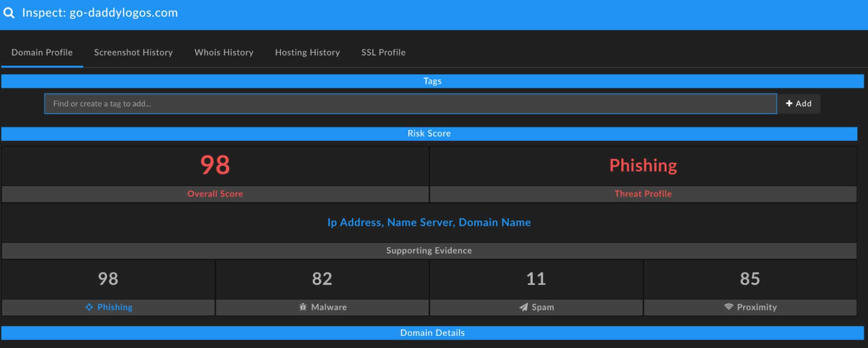The height and width of the screenshot is (348, 868).
Task: Click the Phishing crosshair icon
Action: coord(89,307)
